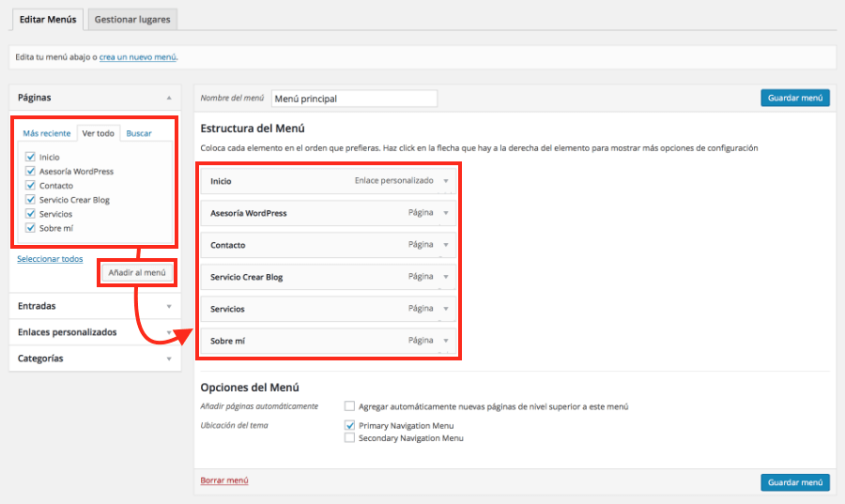Open Contacto menu item settings arrow
The image size is (845, 504).
tap(446, 245)
